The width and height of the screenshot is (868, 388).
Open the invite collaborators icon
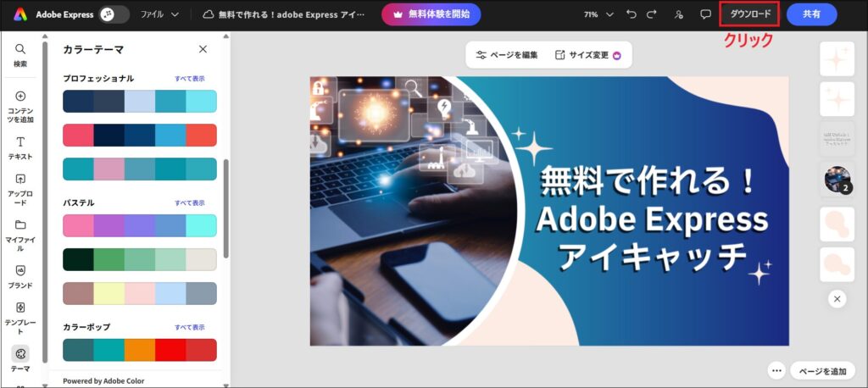tap(679, 14)
